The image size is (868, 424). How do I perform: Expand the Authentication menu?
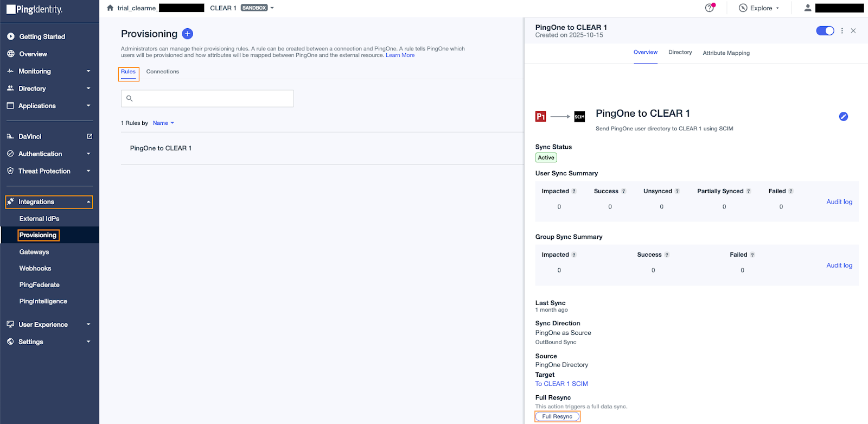pyautogui.click(x=88, y=154)
